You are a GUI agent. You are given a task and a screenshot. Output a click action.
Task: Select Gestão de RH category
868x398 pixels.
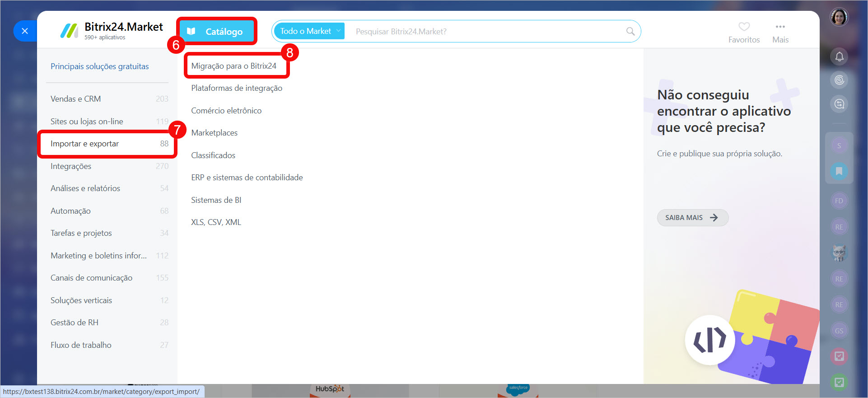(x=109, y=323)
